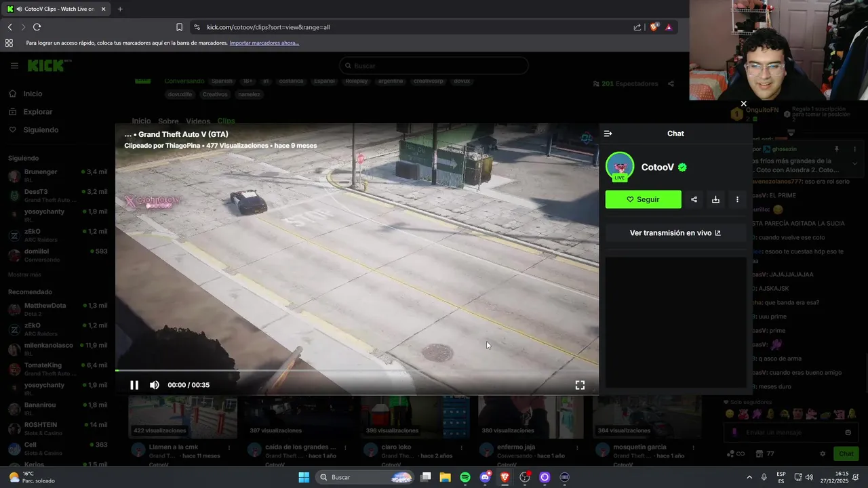This screenshot has height=488, width=868.
Task: Open File Explorer from taskbar
Action: point(445,477)
